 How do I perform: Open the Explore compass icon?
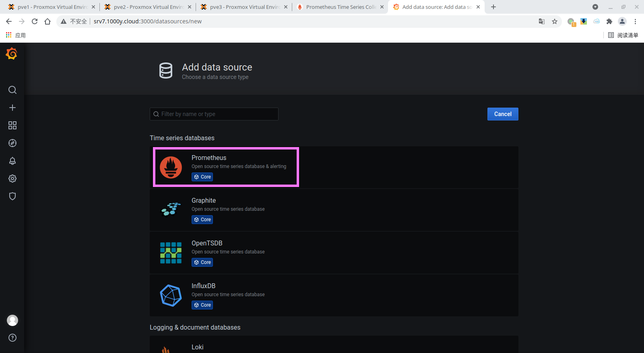[12, 143]
